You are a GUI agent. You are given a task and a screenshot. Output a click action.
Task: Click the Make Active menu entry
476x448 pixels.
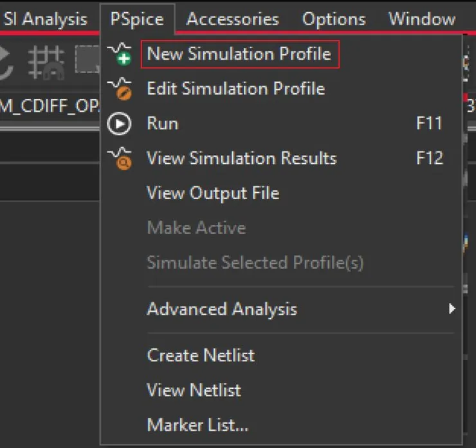tap(196, 228)
